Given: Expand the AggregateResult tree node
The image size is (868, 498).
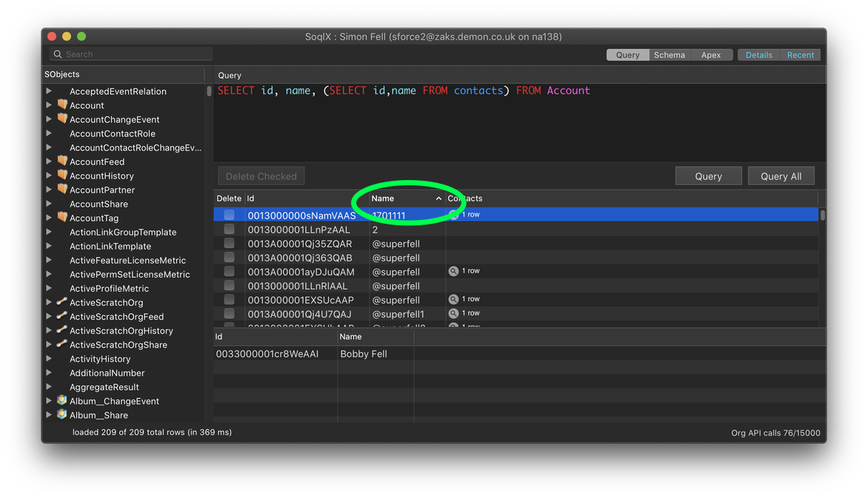Looking at the screenshot, I should coord(50,387).
